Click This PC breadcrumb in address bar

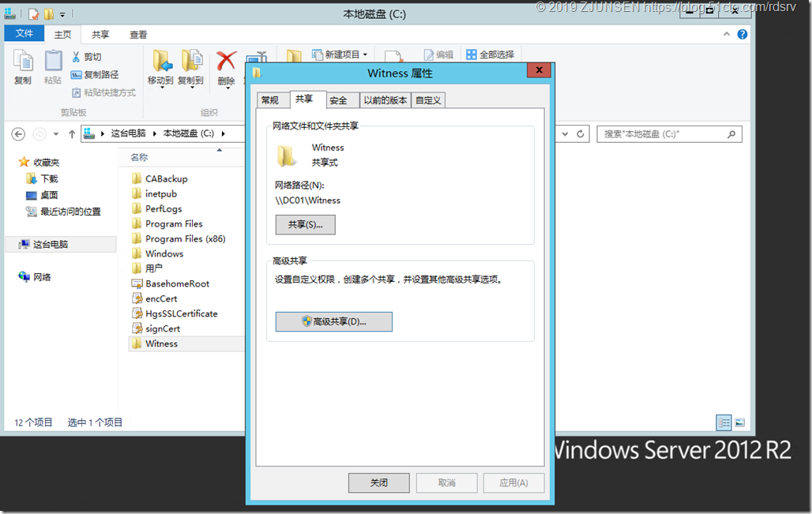128,133
